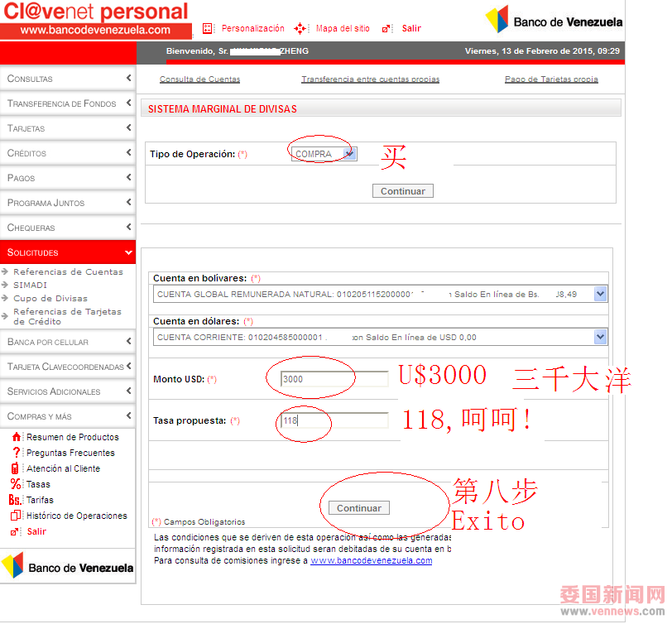Open the Consultas sidebar menu
Viewport: 672px width, 624px height.
click(x=68, y=79)
